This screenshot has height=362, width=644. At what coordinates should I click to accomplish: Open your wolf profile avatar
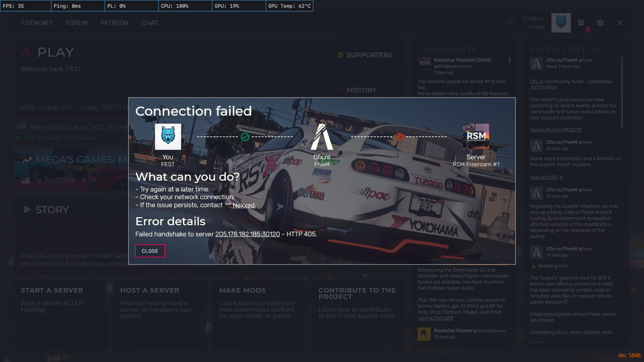coord(560,22)
